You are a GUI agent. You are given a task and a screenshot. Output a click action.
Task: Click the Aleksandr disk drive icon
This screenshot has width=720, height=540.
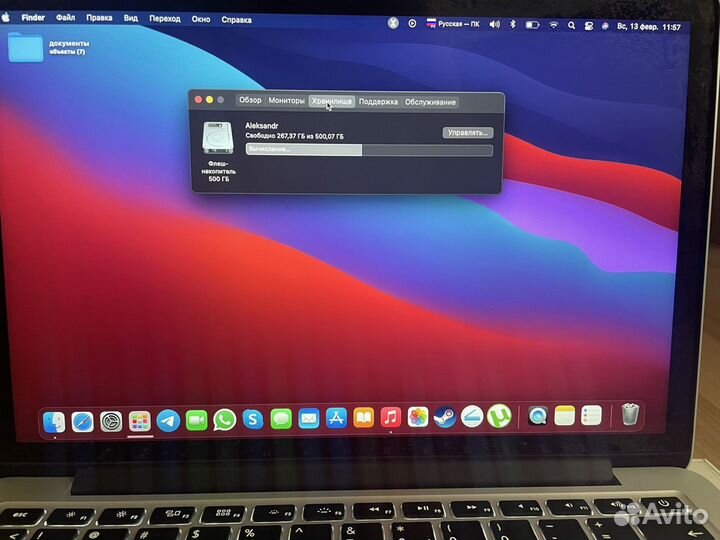(x=218, y=138)
